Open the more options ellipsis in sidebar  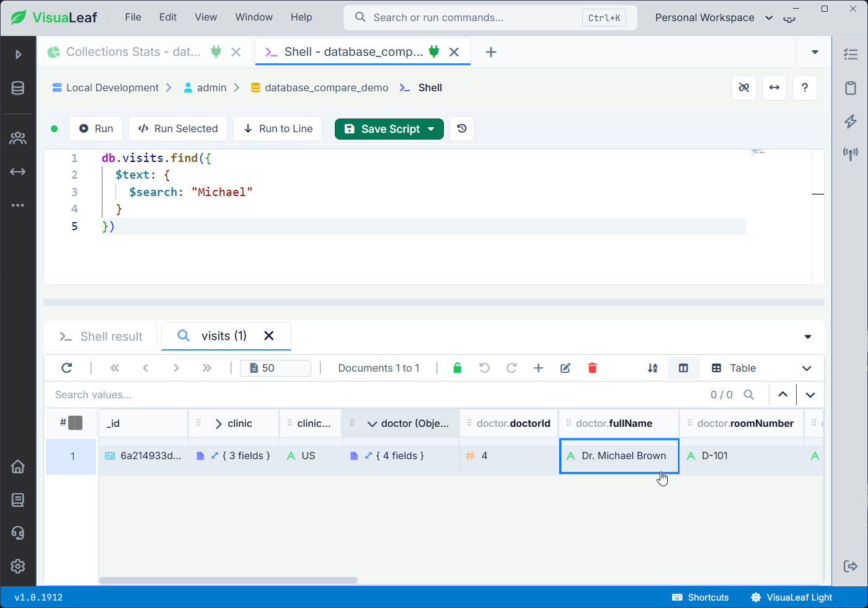18,205
